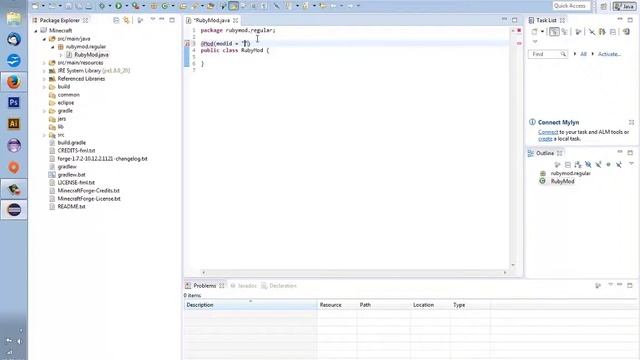Select the Outline tab

(545, 153)
